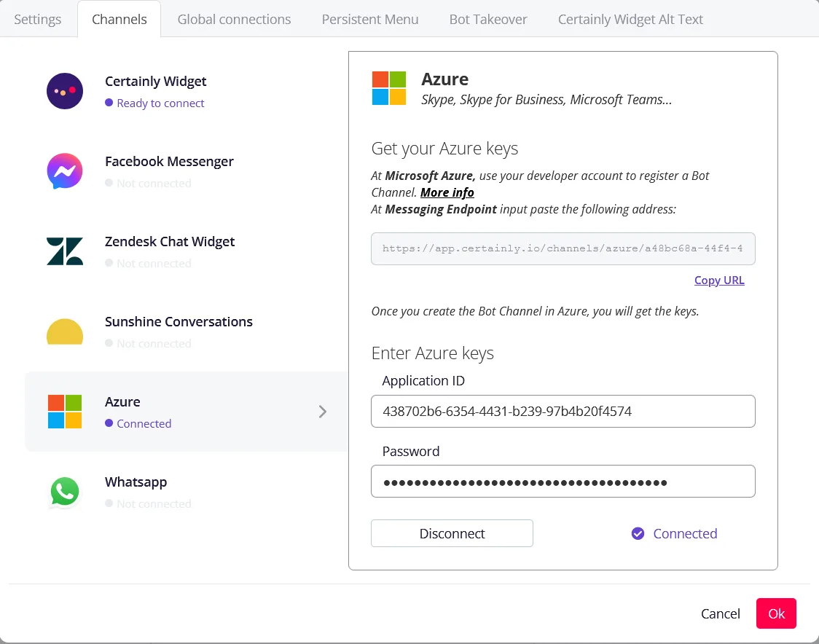Open the Persistent Menu tab
819x644 pixels.
click(x=370, y=20)
